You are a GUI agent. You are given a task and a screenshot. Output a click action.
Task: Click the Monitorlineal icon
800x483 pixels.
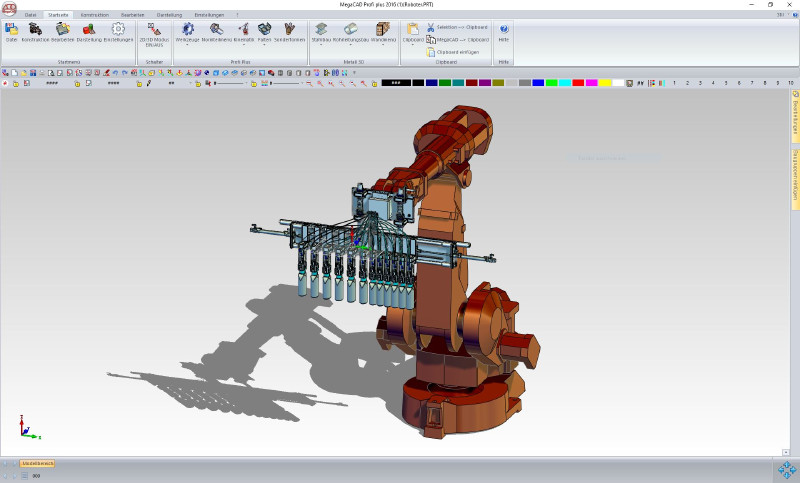[x=216, y=30]
